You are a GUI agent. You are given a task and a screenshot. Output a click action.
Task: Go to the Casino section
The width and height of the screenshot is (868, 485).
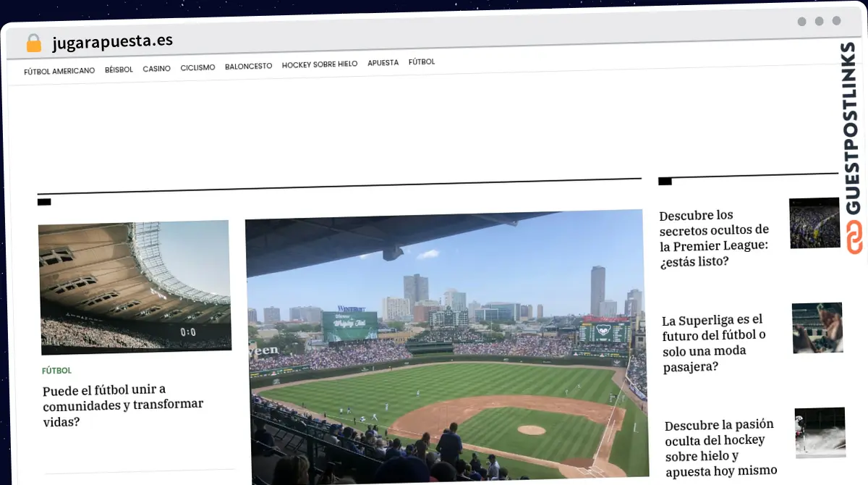click(156, 69)
